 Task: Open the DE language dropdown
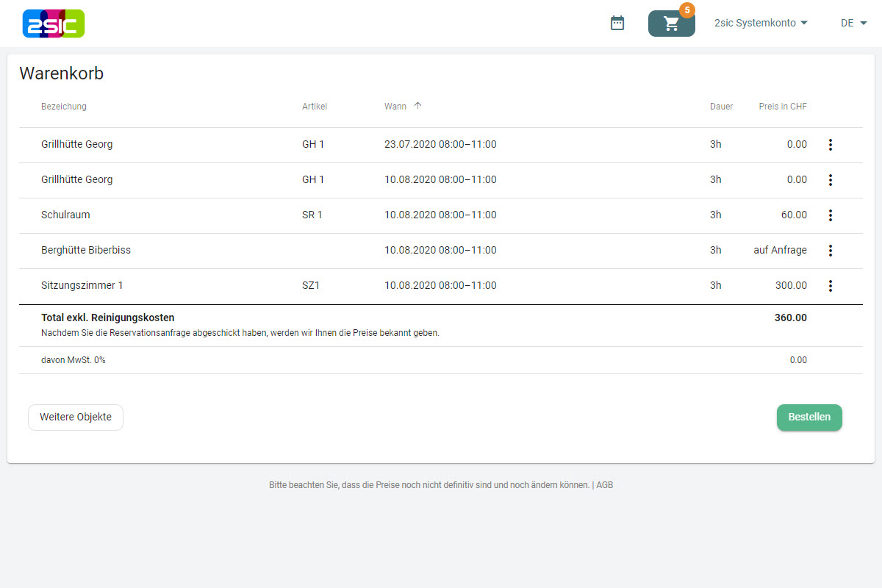(853, 23)
